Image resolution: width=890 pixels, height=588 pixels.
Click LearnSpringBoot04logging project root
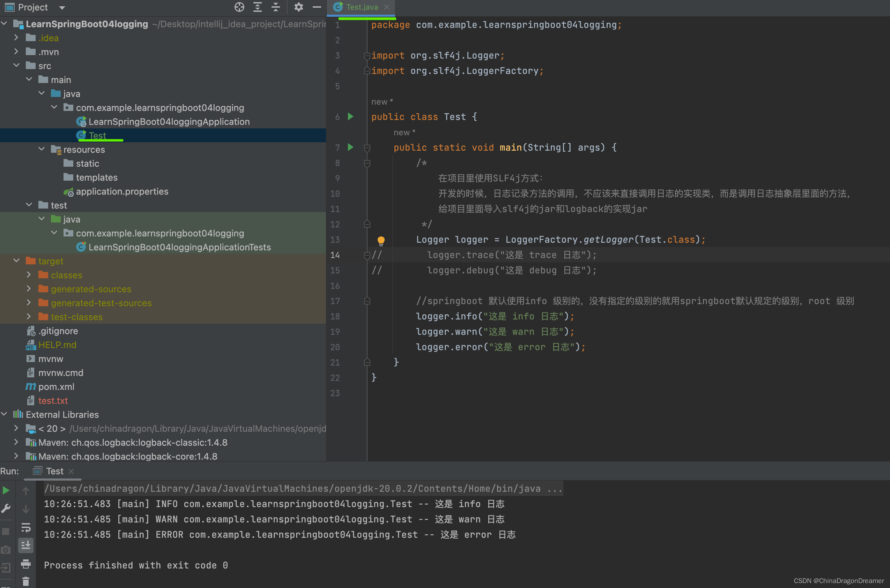point(87,24)
